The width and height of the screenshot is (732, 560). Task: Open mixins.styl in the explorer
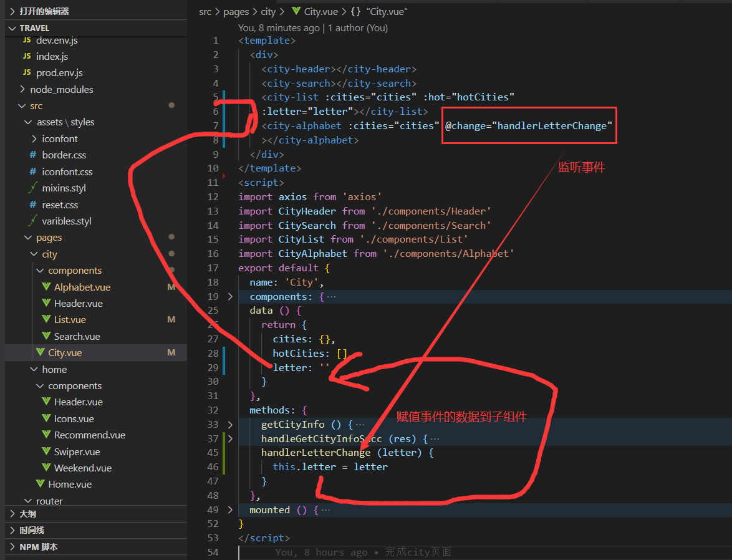[64, 188]
